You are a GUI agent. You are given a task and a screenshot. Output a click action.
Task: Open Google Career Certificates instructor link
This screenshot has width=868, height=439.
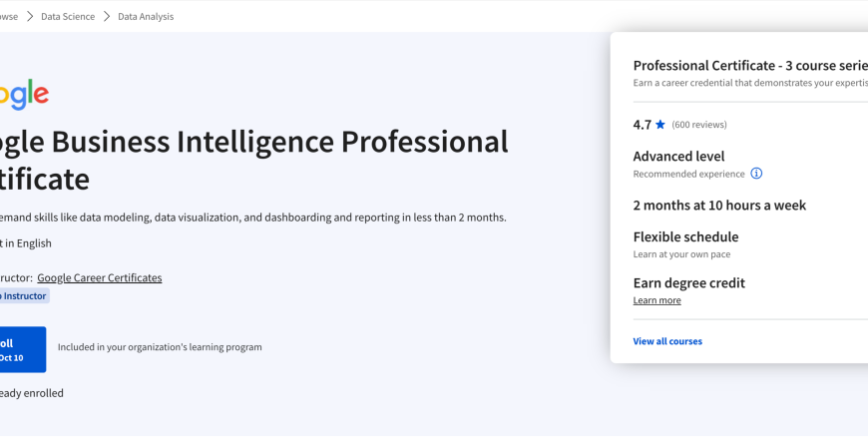point(100,277)
